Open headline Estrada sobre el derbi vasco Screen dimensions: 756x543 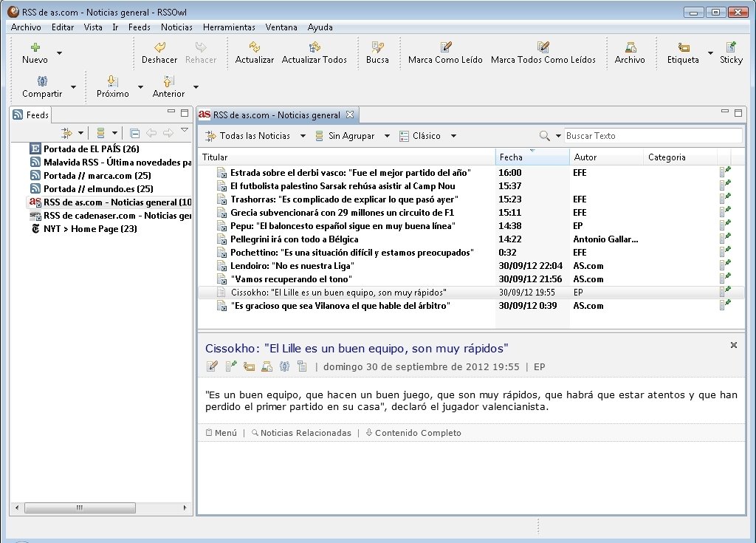[x=351, y=173]
